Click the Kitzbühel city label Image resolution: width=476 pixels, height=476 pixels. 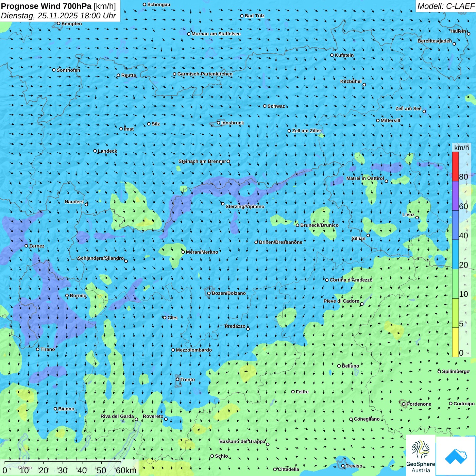click(351, 81)
